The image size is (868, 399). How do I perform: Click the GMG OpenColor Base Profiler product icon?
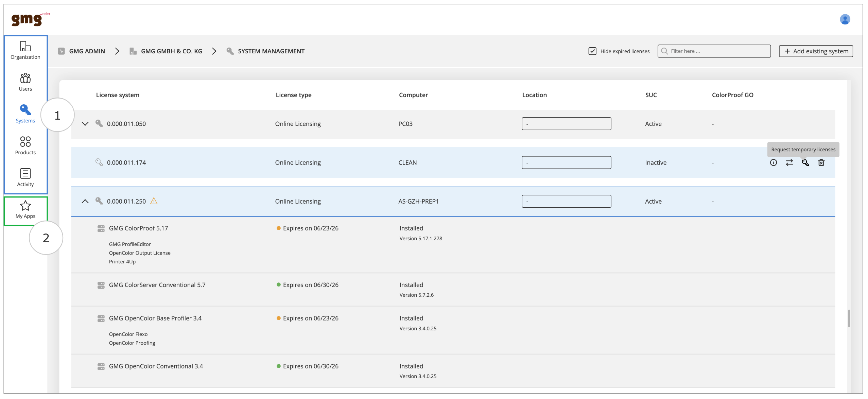(x=101, y=319)
